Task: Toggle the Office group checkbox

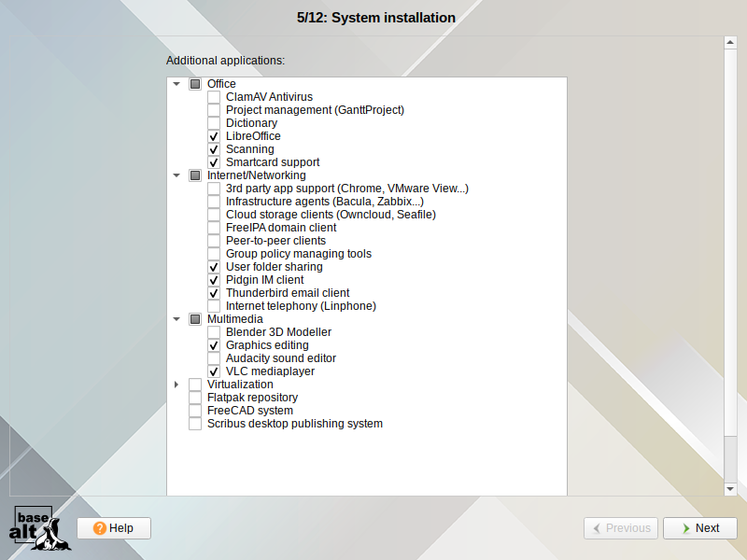Action: [x=195, y=84]
